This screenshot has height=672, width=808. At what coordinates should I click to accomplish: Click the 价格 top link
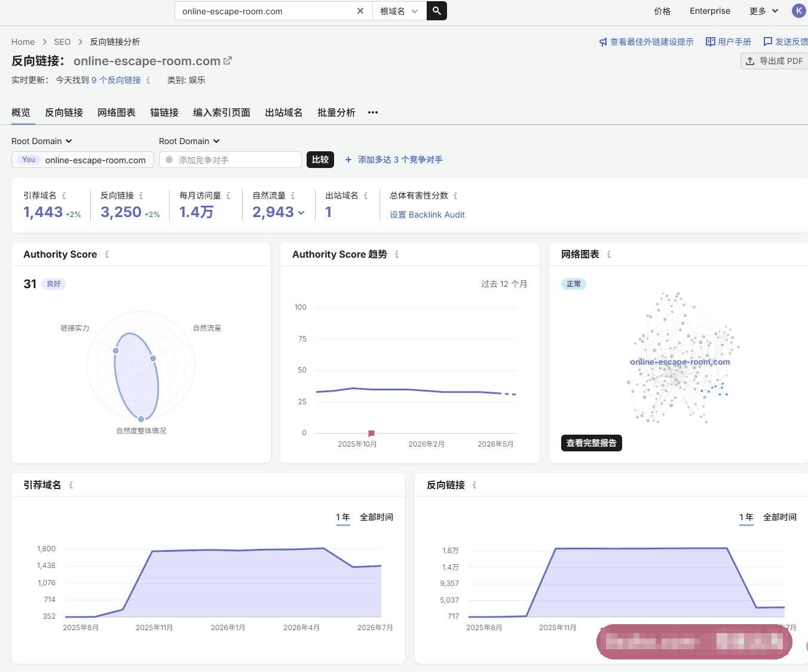(x=662, y=11)
